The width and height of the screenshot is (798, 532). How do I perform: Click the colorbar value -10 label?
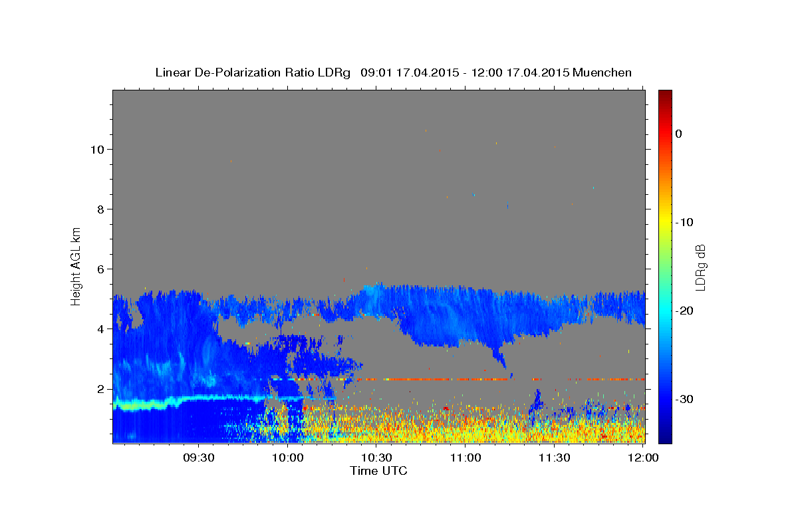[684, 222]
